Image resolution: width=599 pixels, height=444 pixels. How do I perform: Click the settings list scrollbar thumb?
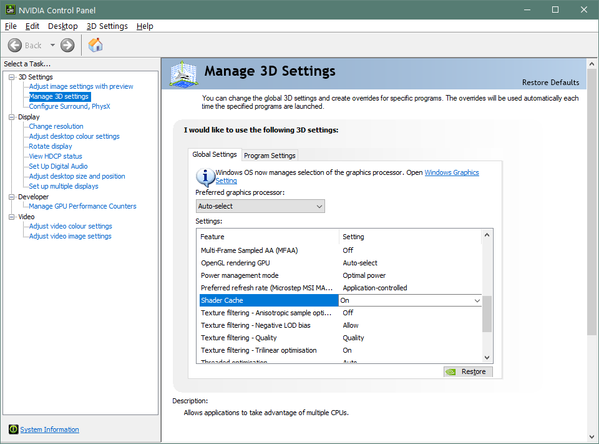tap(487, 314)
